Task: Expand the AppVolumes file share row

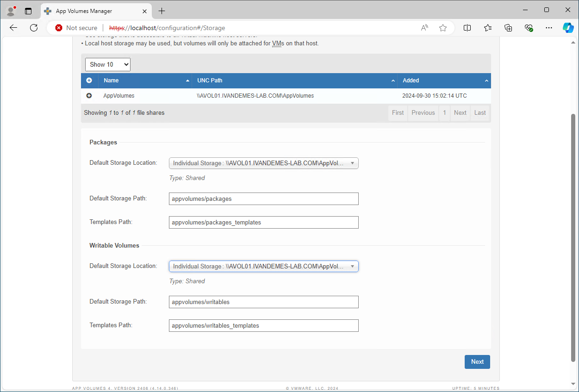Action: click(x=89, y=96)
